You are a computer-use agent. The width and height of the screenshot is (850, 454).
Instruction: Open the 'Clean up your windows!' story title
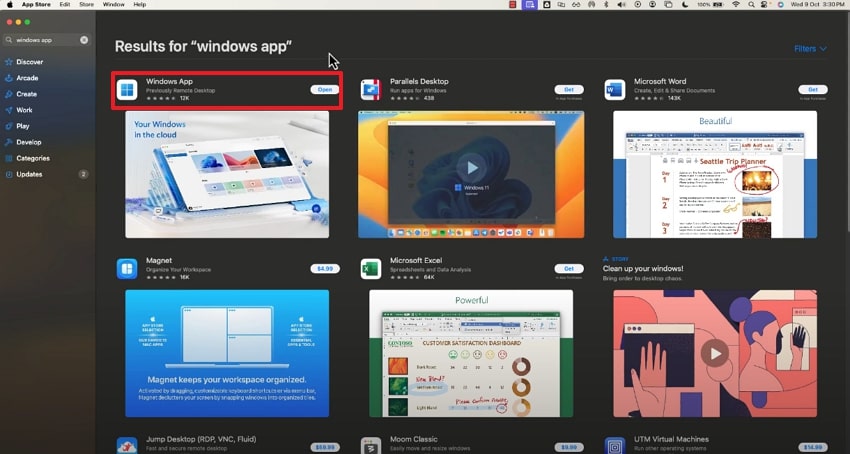[643, 268]
